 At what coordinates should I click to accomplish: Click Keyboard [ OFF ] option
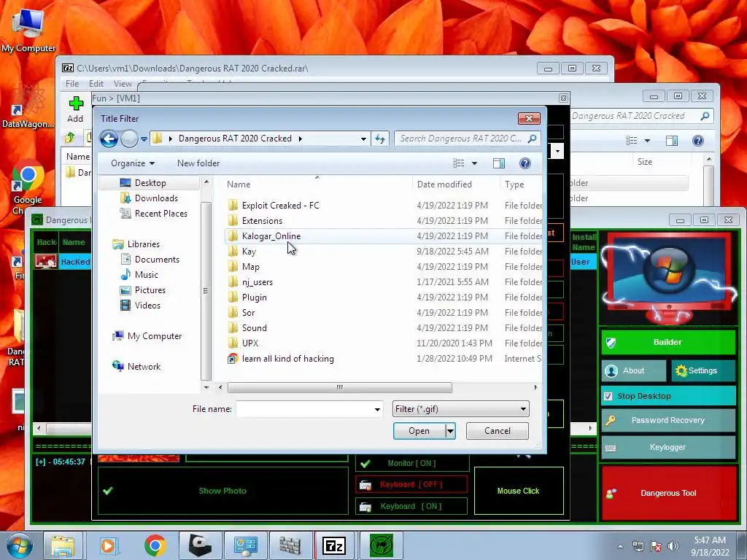tap(411, 484)
